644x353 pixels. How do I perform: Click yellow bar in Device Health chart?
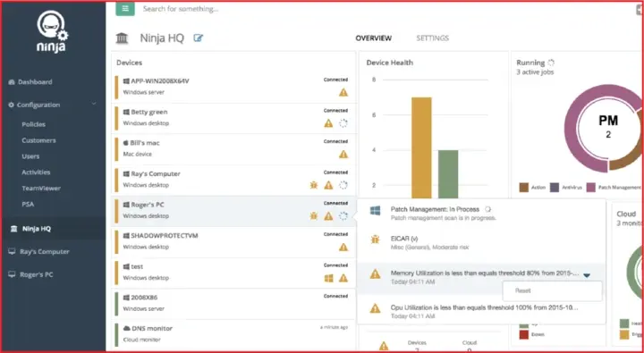pyautogui.click(x=421, y=148)
